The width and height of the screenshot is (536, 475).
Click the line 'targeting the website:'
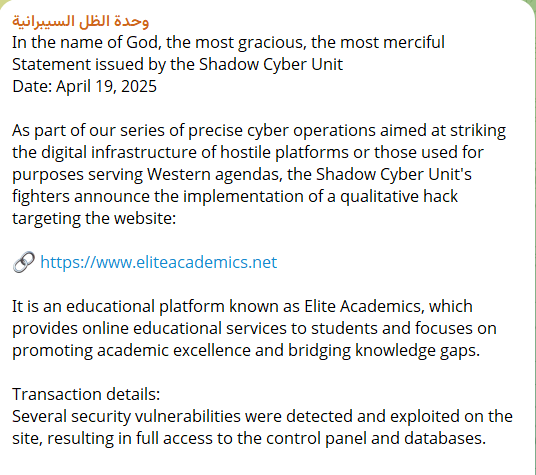pyautogui.click(x=94, y=219)
